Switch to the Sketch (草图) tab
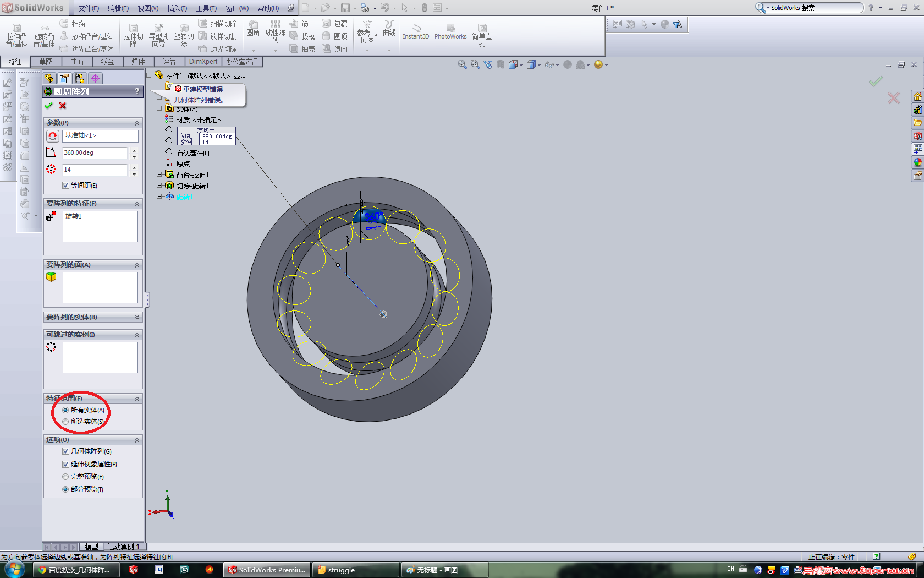Image resolution: width=924 pixels, height=578 pixels. pyautogui.click(x=46, y=62)
